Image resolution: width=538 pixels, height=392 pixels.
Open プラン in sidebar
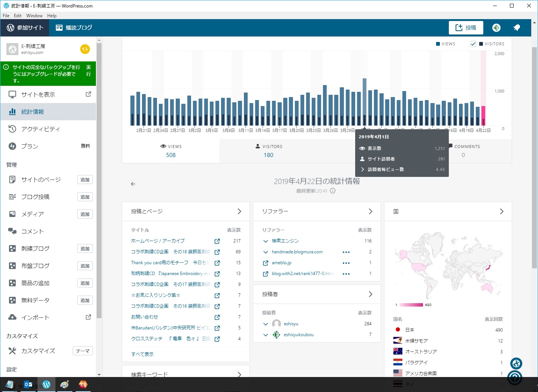click(48, 146)
